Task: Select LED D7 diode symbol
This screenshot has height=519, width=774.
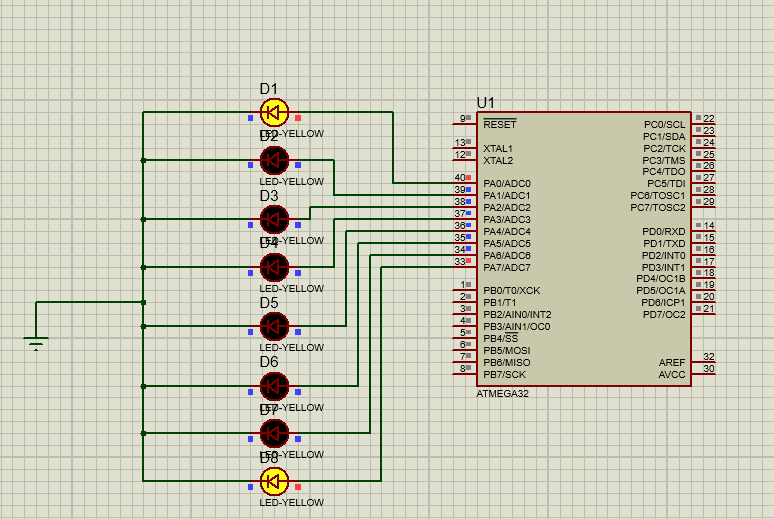Action: pos(274,433)
